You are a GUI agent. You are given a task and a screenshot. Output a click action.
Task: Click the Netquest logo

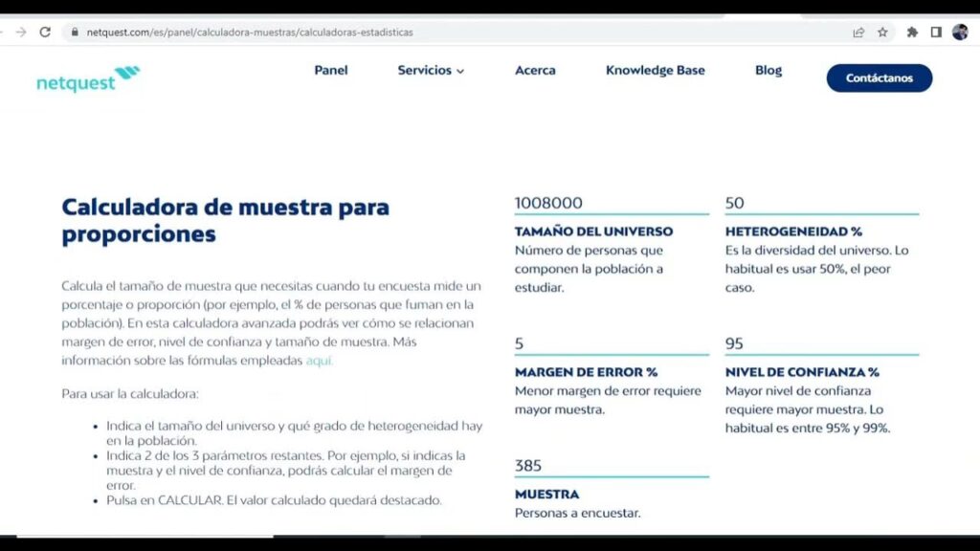(x=88, y=79)
